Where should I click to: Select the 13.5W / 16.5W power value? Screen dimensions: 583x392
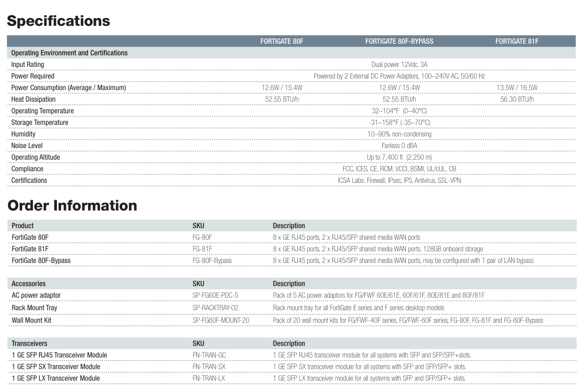[517, 87]
